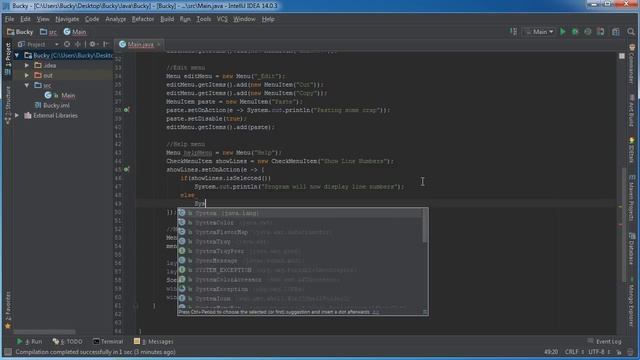Open the CRLF line separator dropdown

coord(574,352)
